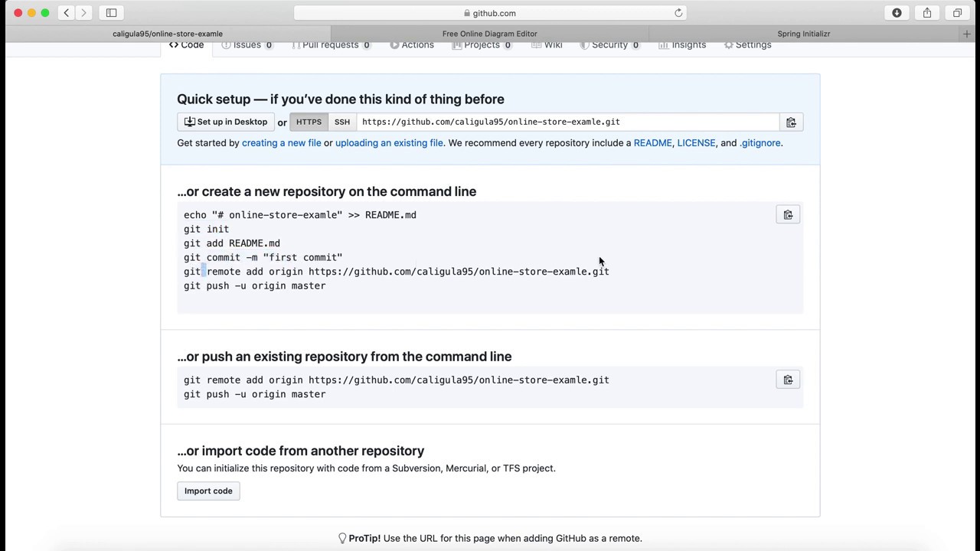Select HTTPS clone protocol
This screenshot has width=980, height=551.
click(x=309, y=122)
